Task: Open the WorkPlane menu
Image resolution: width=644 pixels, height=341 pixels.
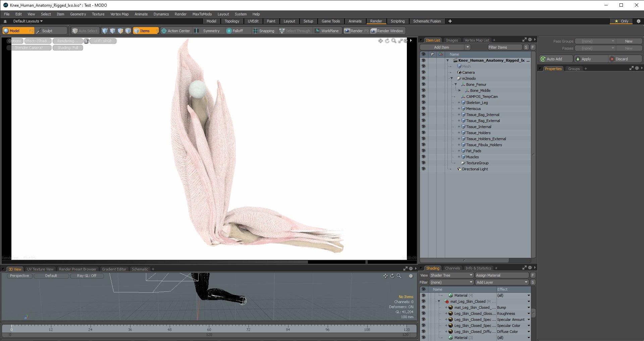Action: click(x=327, y=31)
